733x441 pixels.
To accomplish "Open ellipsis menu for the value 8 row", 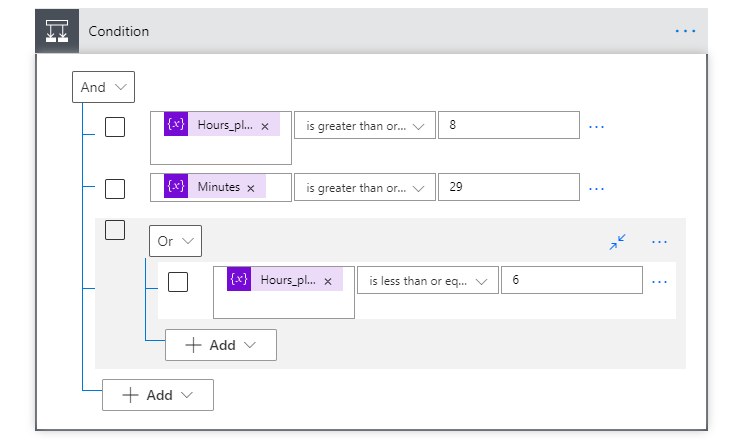I will (596, 127).
